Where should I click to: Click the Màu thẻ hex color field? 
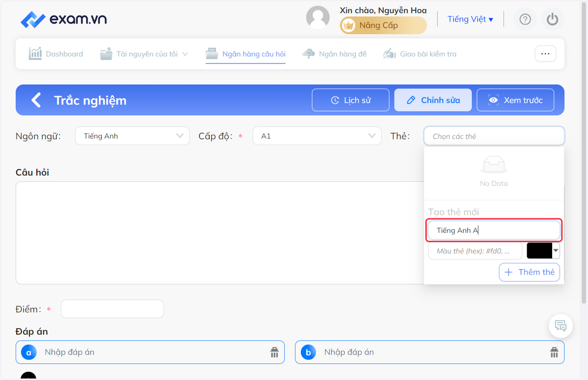[x=475, y=251]
